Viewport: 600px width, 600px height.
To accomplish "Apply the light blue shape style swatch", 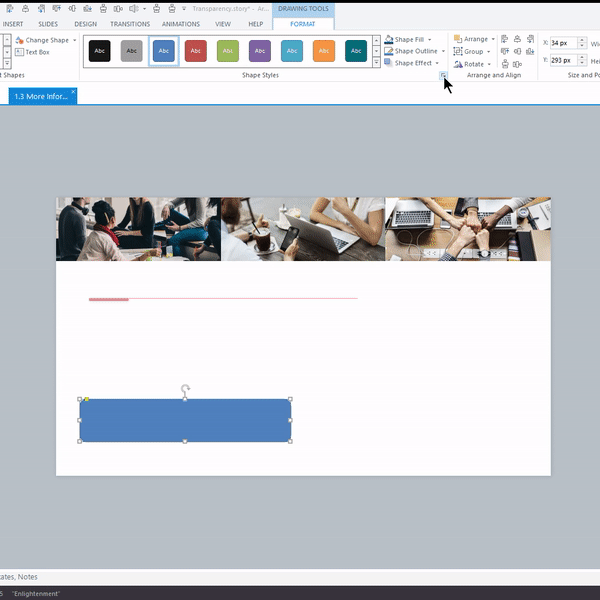I will 292,51.
